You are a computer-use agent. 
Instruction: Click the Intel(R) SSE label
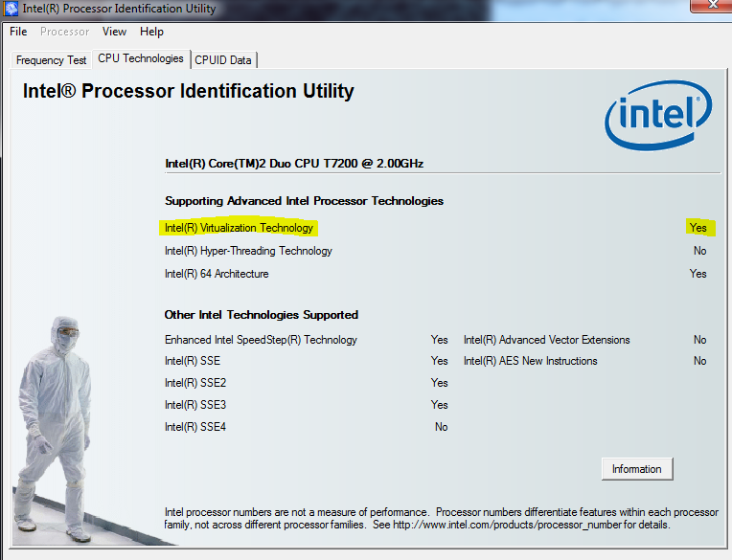tap(193, 361)
